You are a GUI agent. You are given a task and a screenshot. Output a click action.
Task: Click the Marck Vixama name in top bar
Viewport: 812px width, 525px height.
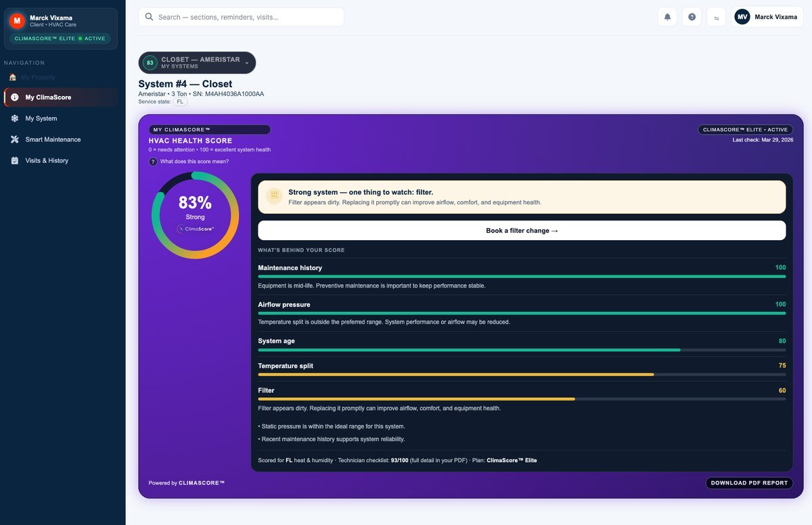pos(775,17)
